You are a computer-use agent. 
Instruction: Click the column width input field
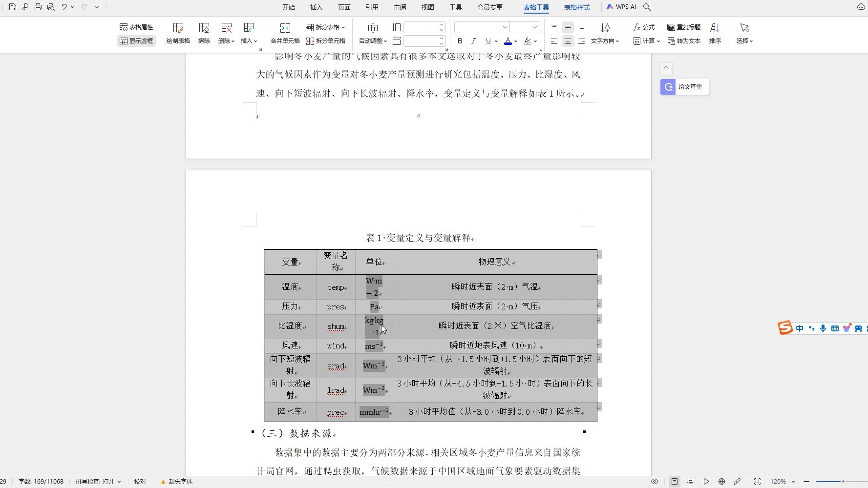tap(421, 41)
